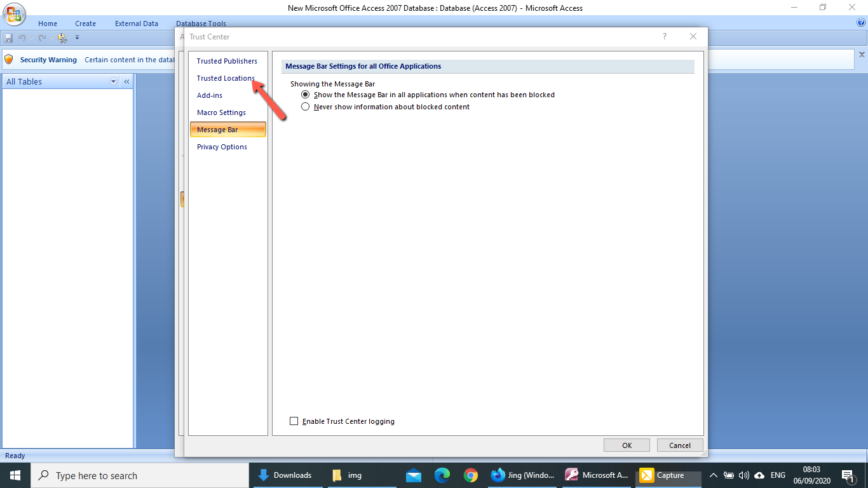Enable Trust Center logging checkbox

click(x=294, y=421)
